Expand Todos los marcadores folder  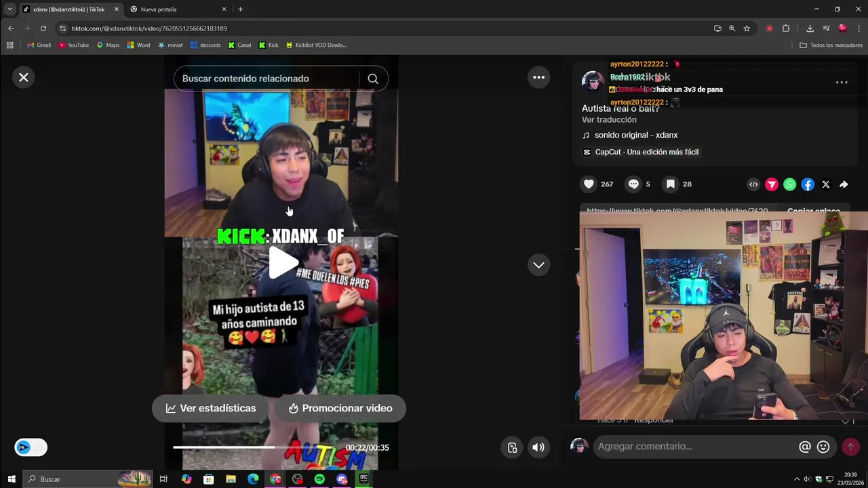831,45
